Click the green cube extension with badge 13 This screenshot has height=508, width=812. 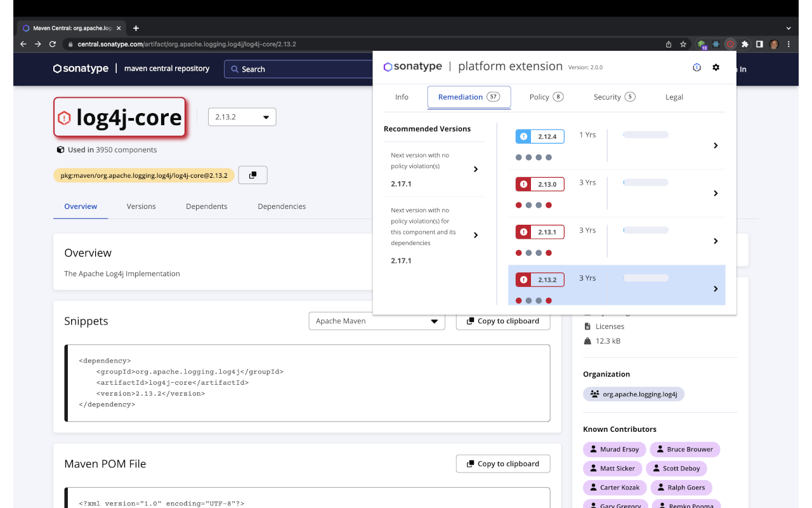click(702, 44)
